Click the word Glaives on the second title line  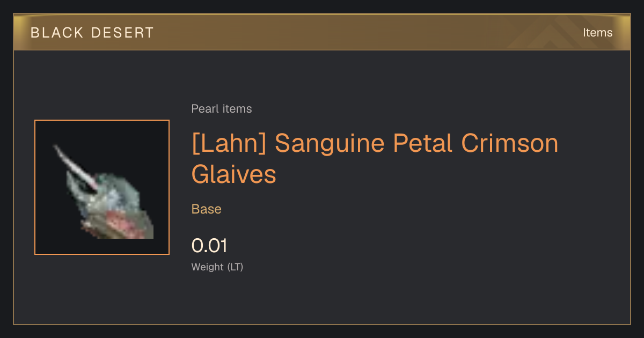(x=234, y=174)
